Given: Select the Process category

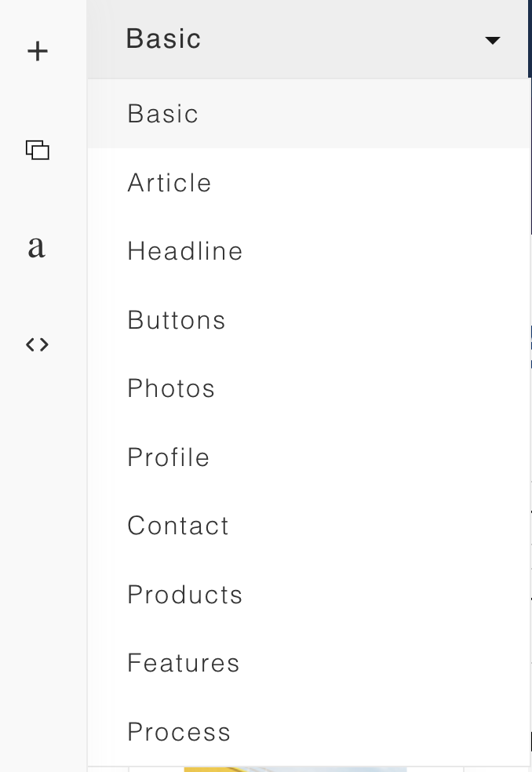Looking at the screenshot, I should 179,732.
